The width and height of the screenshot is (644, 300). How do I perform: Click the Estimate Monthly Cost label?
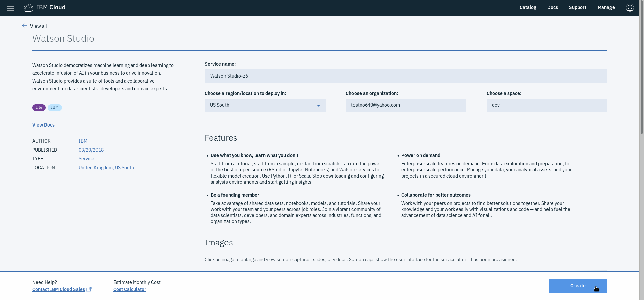[x=137, y=282]
